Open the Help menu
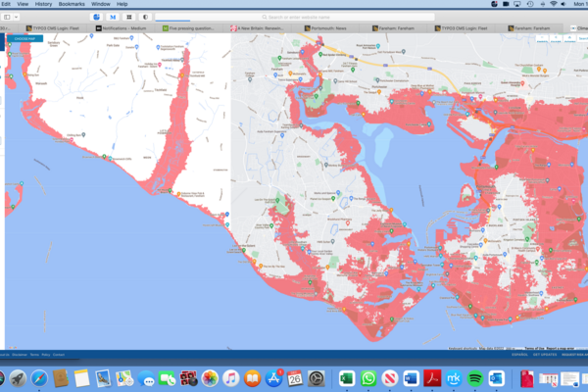Viewport: 588px width, 392px height. [x=122, y=4]
